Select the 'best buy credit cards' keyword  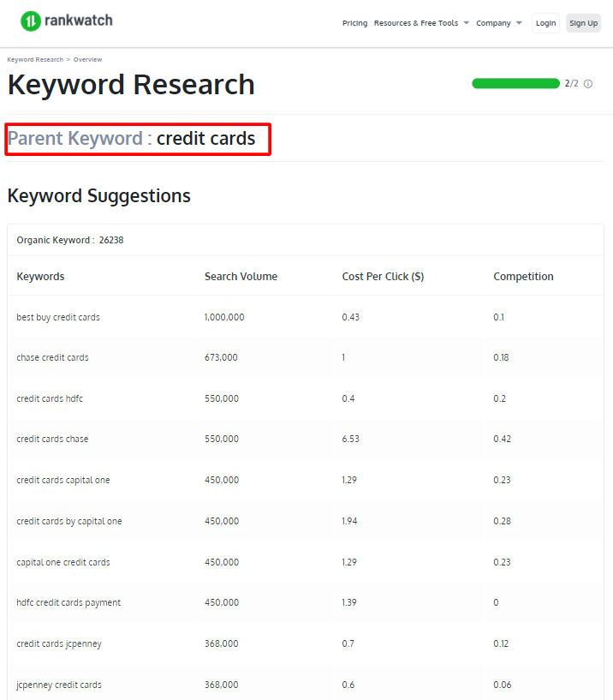(58, 317)
